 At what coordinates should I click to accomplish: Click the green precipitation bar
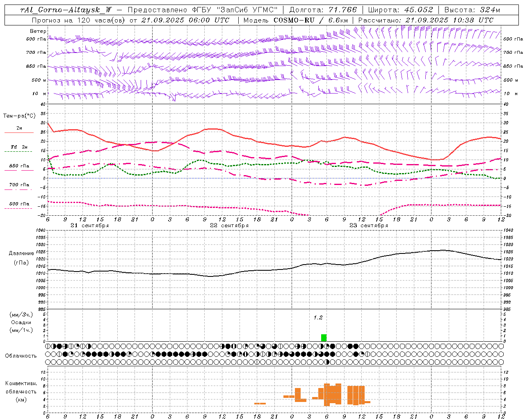(324, 338)
